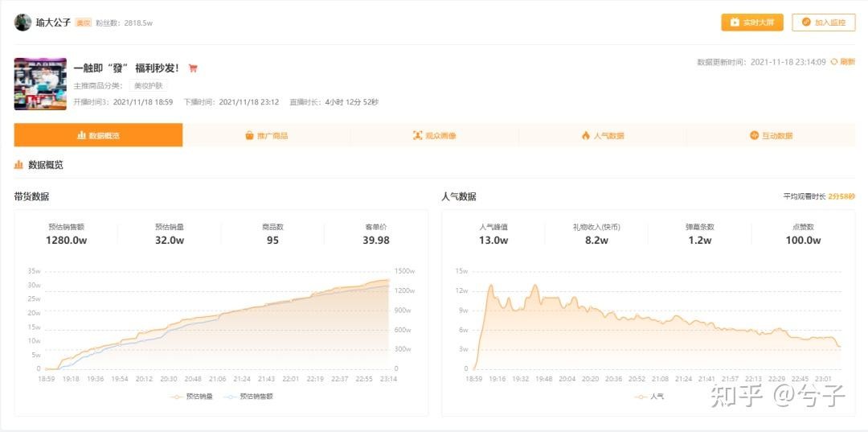Viewport: 868px width, 432px height.
Task: Open the 瑜大公子 streamer name link
Action: point(54,23)
